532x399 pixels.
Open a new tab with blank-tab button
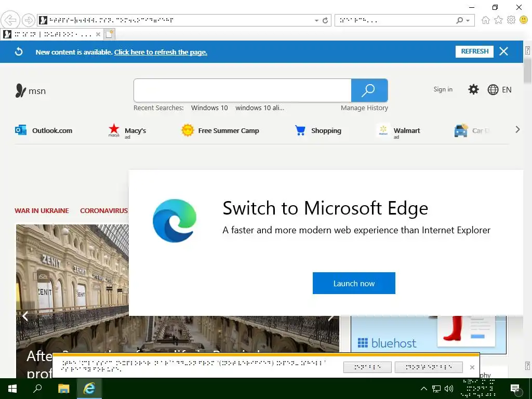tap(109, 34)
